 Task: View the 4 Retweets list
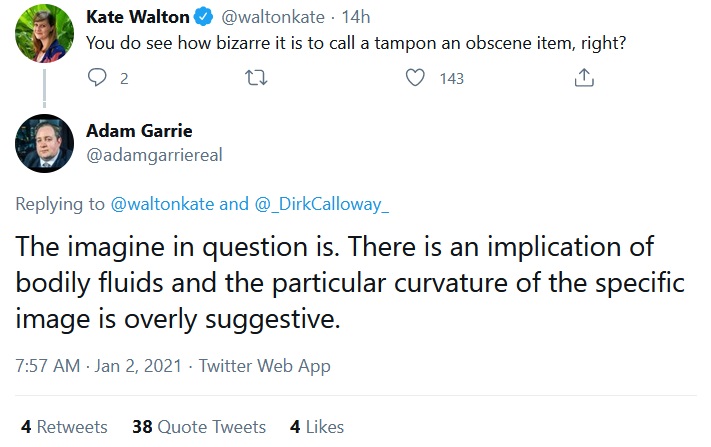click(64, 426)
